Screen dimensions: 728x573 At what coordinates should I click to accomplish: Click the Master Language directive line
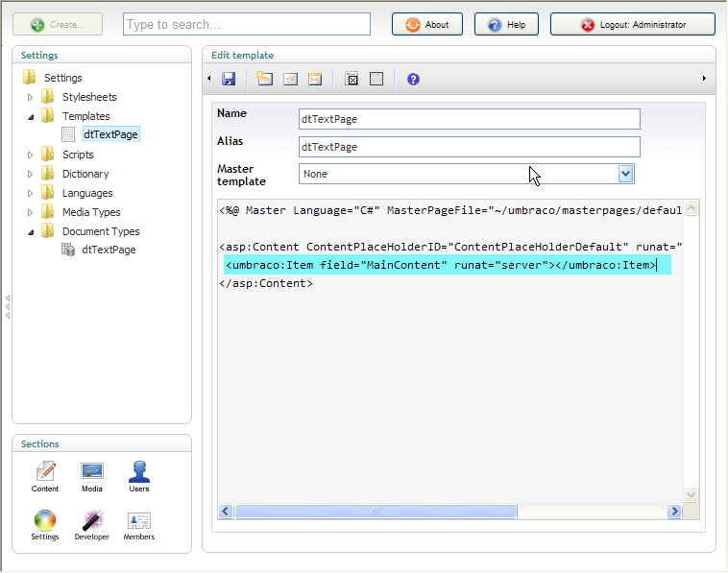pos(450,210)
